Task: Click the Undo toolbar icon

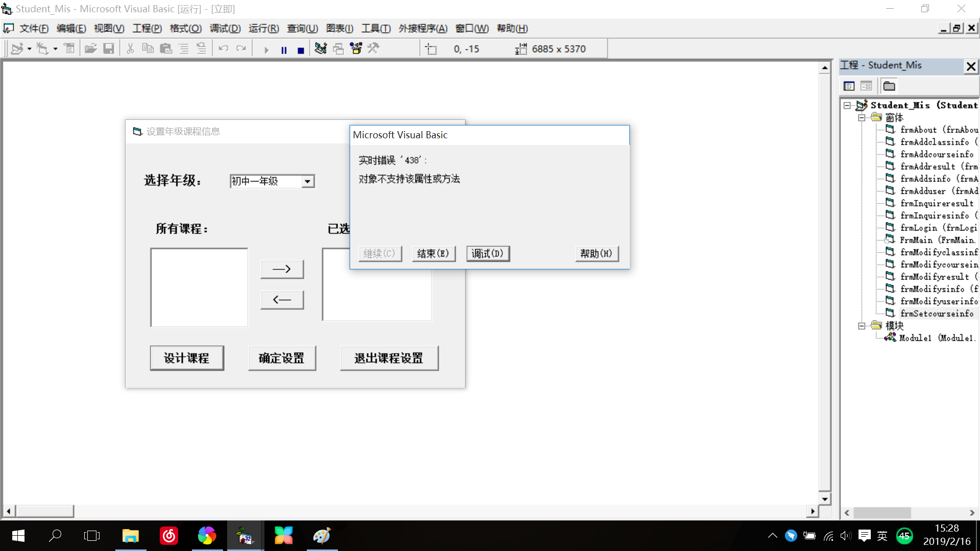Action: (223, 48)
